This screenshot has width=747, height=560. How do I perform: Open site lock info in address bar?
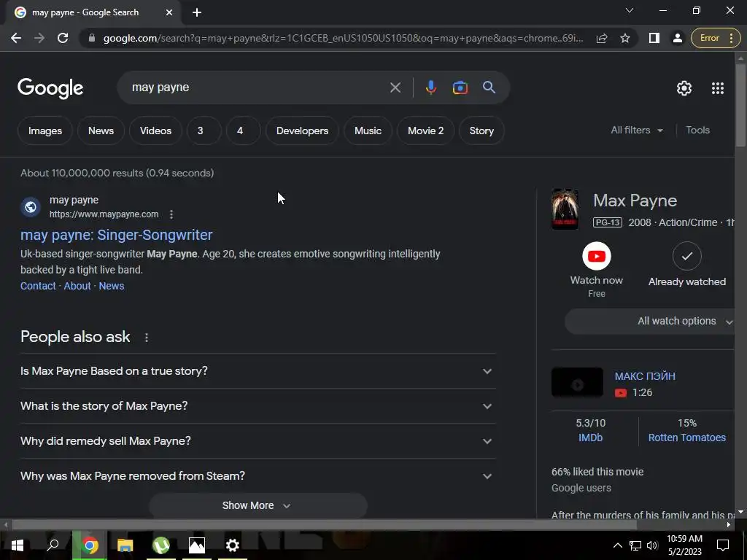click(x=92, y=38)
